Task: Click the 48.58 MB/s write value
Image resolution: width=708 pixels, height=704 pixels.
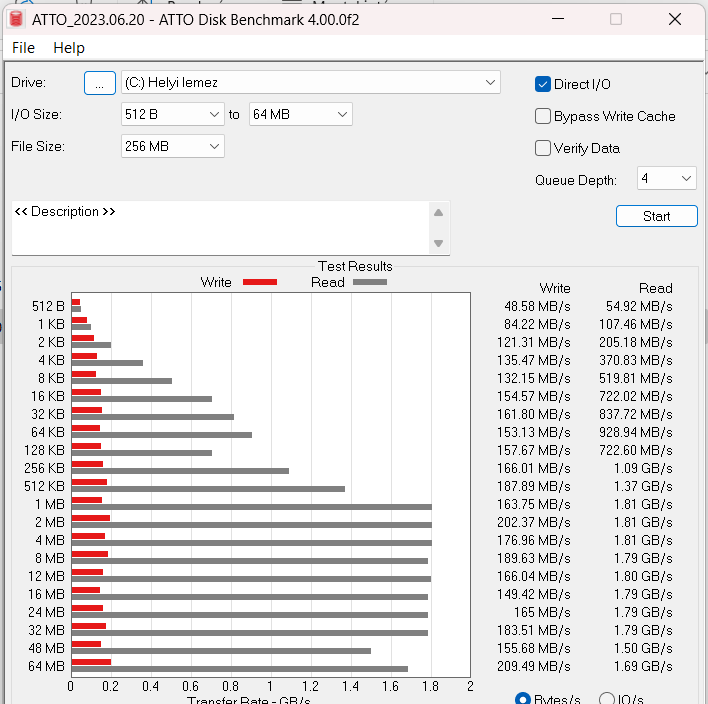Action: [x=537, y=306]
